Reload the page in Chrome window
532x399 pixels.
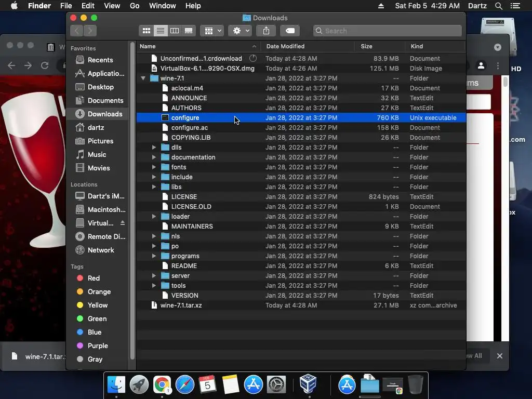pyautogui.click(x=45, y=65)
